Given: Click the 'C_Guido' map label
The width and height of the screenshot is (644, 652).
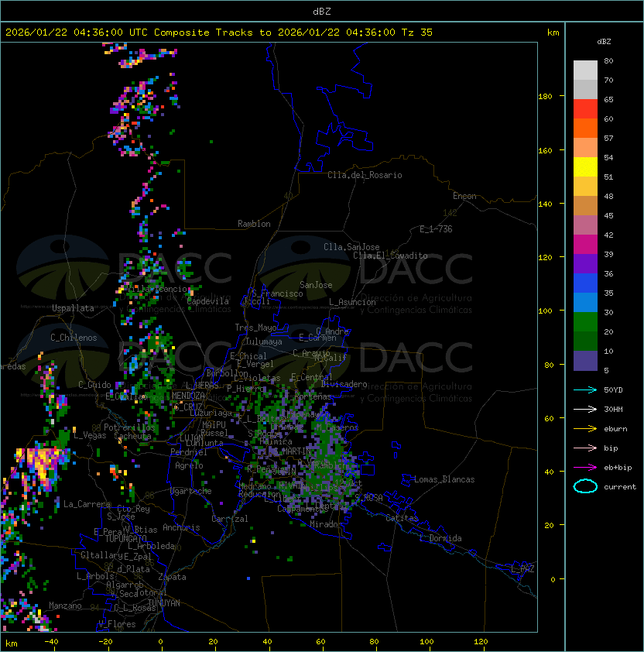Looking at the screenshot, I should click(x=94, y=385).
